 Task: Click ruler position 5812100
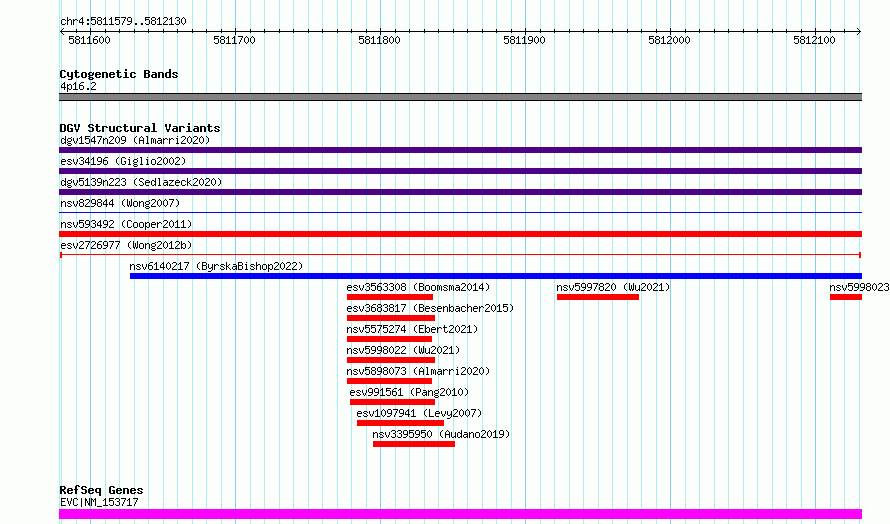click(x=815, y=40)
